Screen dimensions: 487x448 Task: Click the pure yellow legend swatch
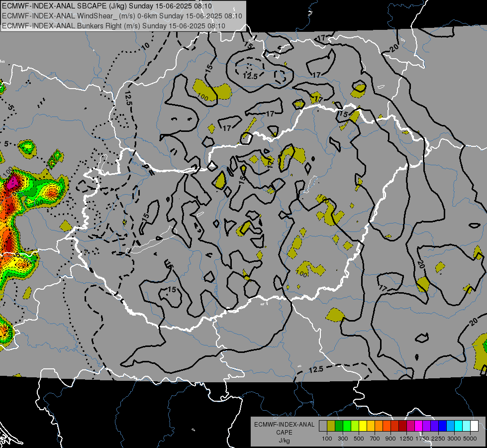(363, 426)
